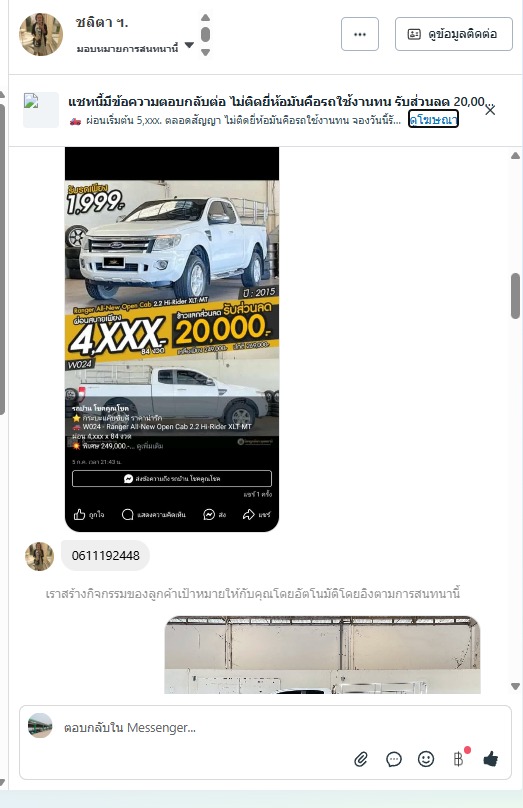Send a thumbs-up like
523x808 pixels.
click(491, 759)
